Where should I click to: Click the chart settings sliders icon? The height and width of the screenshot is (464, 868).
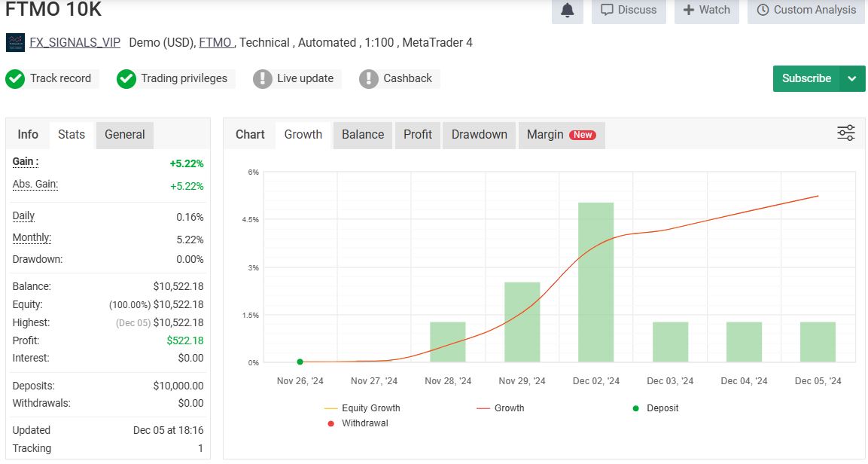(846, 133)
